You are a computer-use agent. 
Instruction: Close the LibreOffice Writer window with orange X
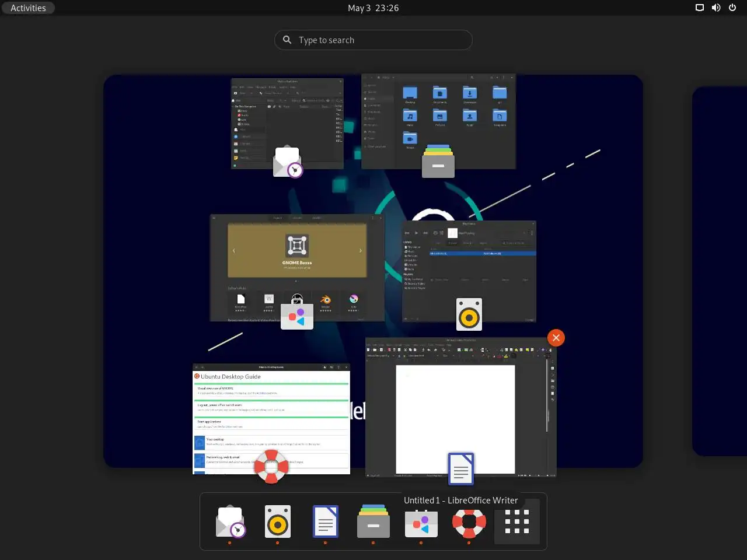(556, 338)
